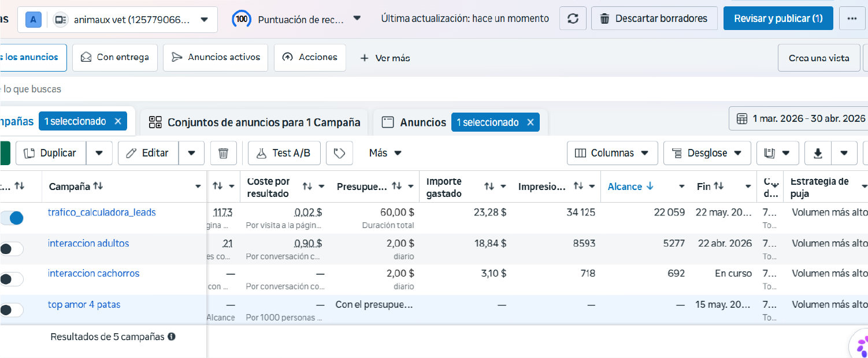The height and width of the screenshot is (358, 868).
Task: Click the Alcance descending sort arrow
Action: [650, 187]
